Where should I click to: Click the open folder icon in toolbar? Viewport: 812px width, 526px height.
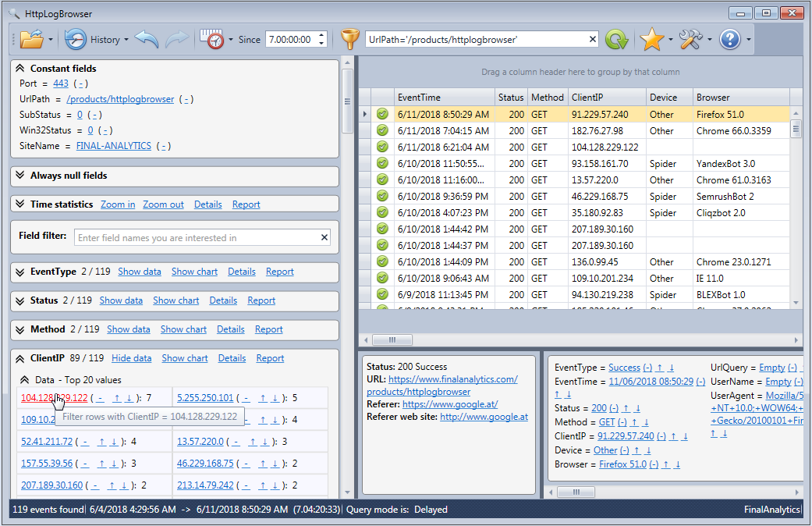[32, 39]
